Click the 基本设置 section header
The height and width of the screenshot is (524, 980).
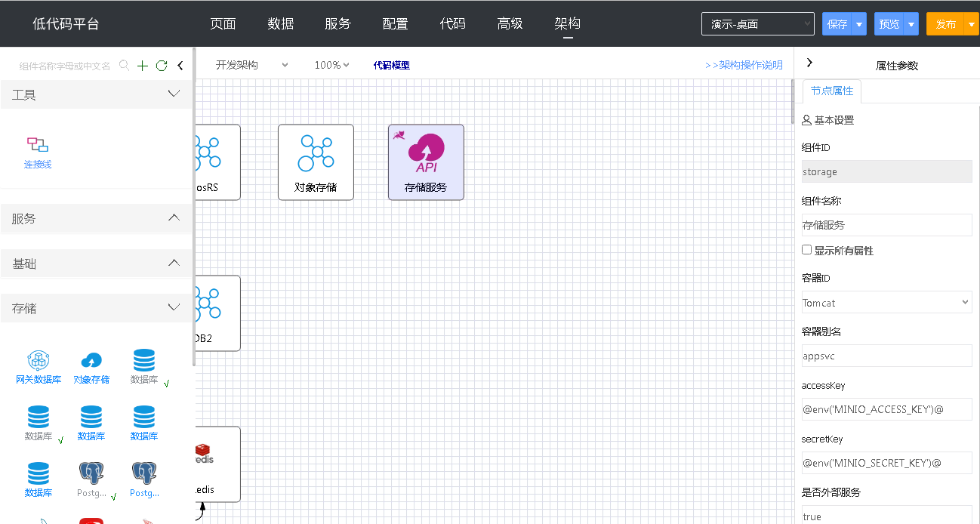coord(828,120)
